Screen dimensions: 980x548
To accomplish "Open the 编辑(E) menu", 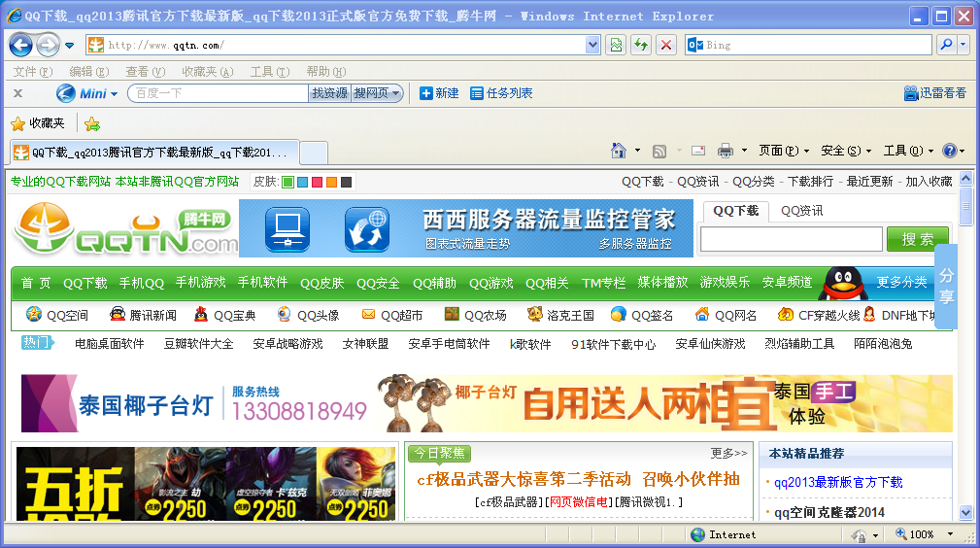I will 88,72.
